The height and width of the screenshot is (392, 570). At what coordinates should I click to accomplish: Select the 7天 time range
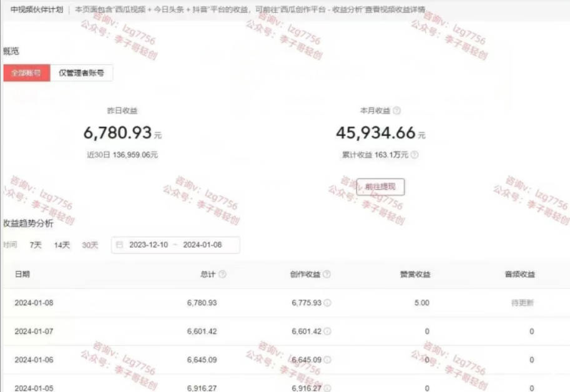click(36, 245)
